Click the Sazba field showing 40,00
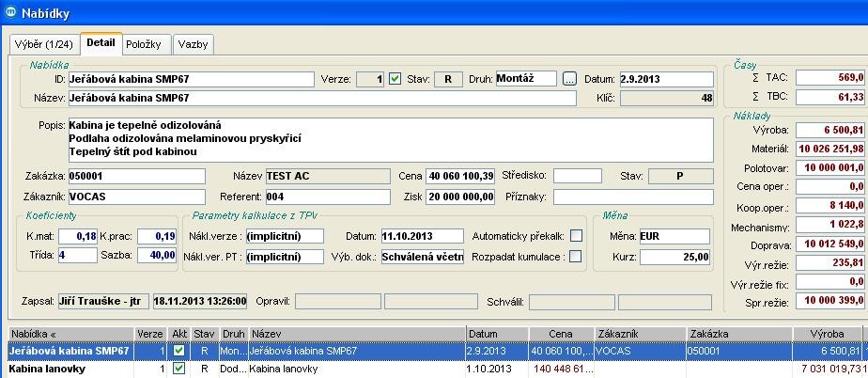 [158, 255]
